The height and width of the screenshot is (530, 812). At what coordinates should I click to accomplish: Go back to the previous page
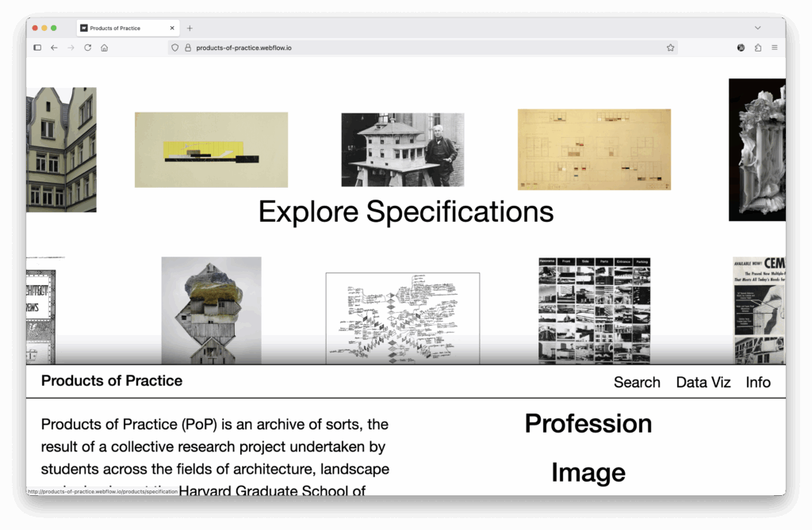point(54,48)
